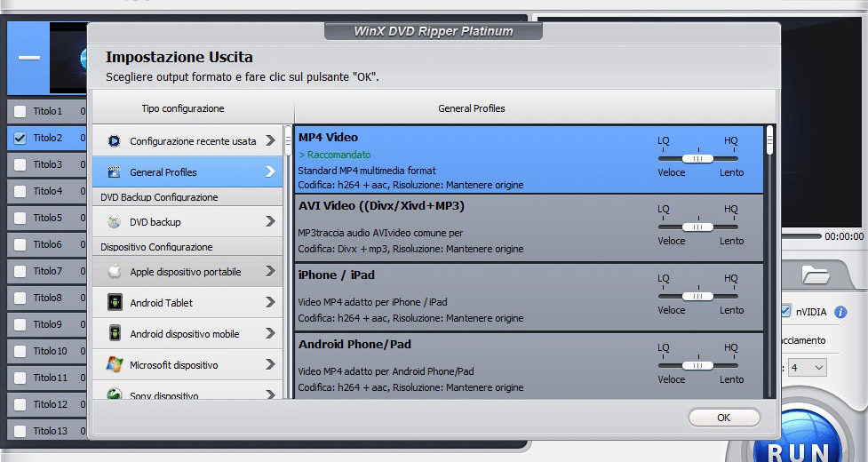Check the Titolo1 checkbox
Image resolution: width=868 pixels, height=462 pixels.
point(20,111)
